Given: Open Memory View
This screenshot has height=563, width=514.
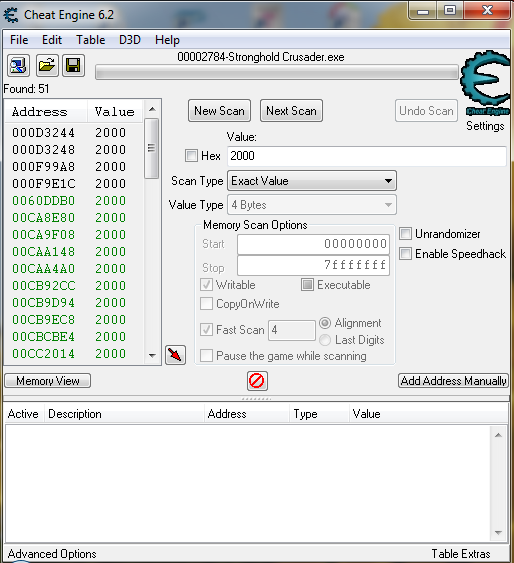Looking at the screenshot, I should tap(48, 381).
